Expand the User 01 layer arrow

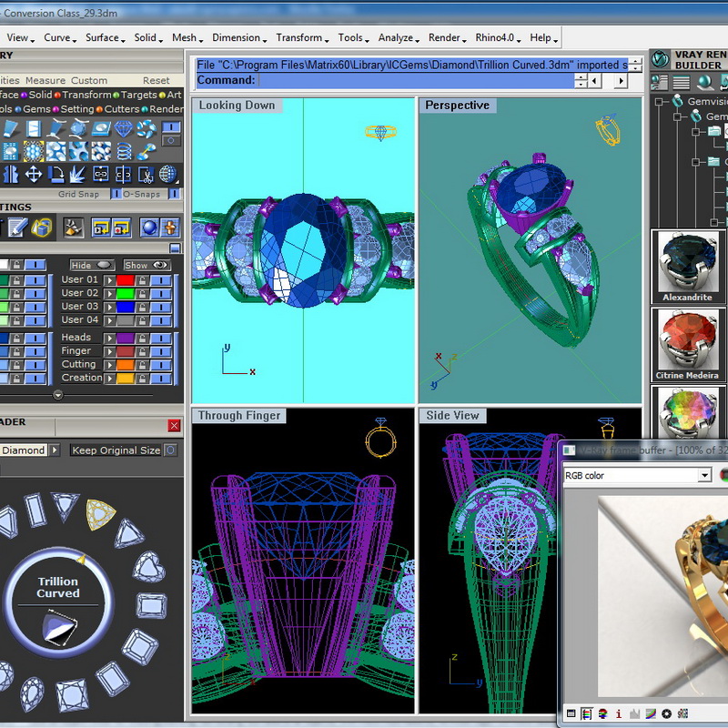click(109, 280)
